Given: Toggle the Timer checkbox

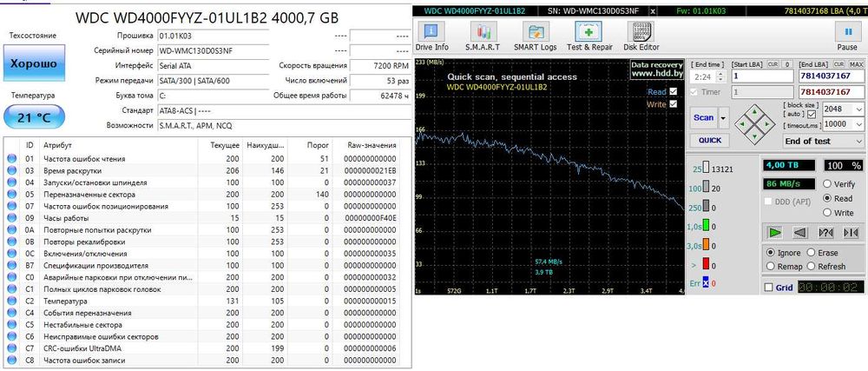Looking at the screenshot, I should [694, 92].
